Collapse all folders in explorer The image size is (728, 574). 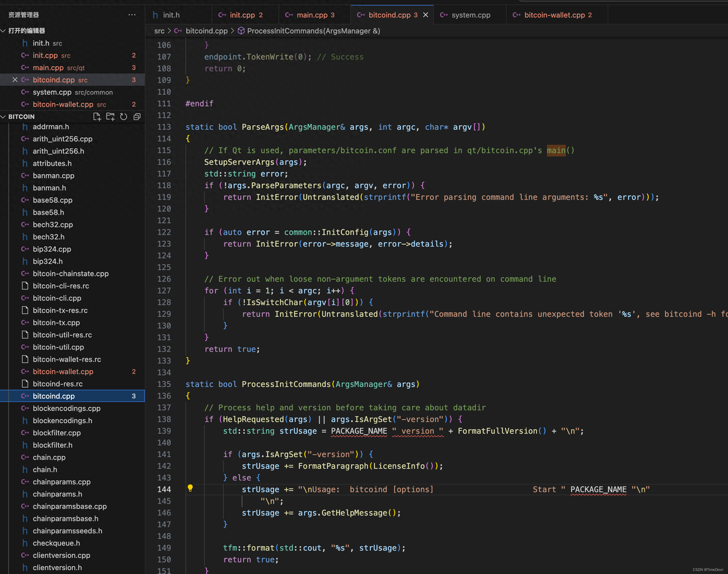pos(137,117)
